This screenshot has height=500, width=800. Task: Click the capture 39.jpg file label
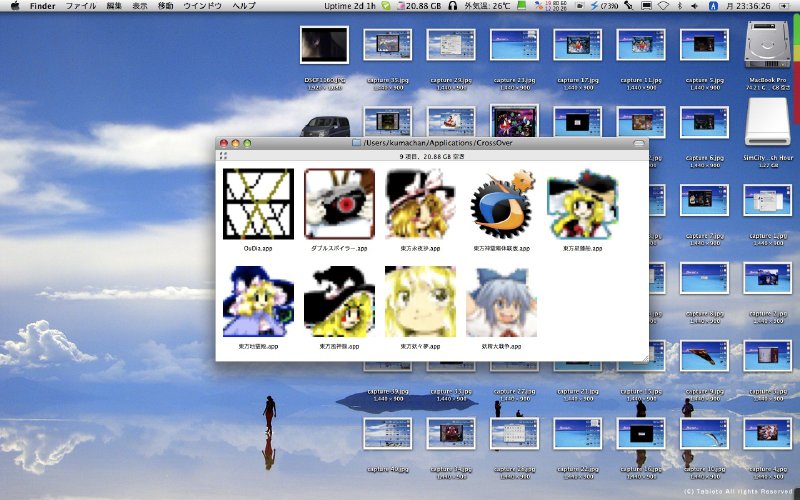tap(388, 391)
